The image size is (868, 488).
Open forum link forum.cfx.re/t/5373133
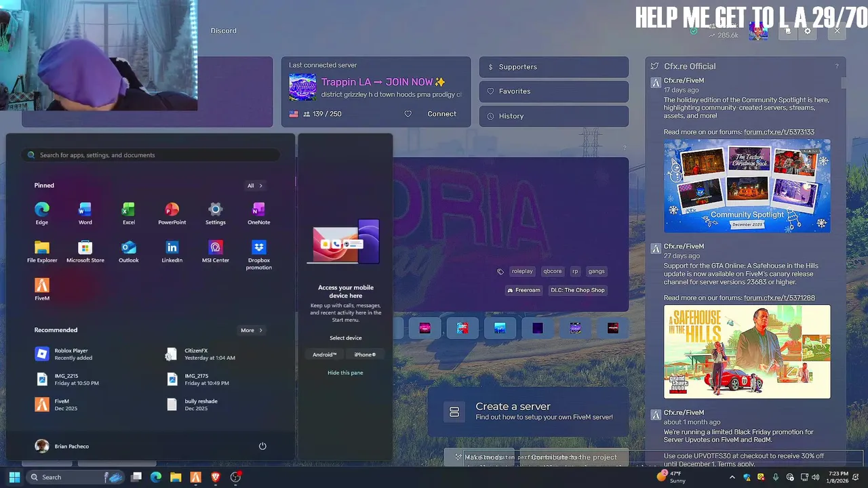click(x=779, y=132)
